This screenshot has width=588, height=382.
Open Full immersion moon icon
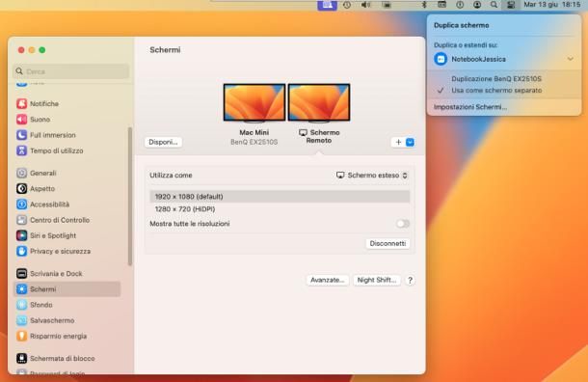tap(22, 135)
